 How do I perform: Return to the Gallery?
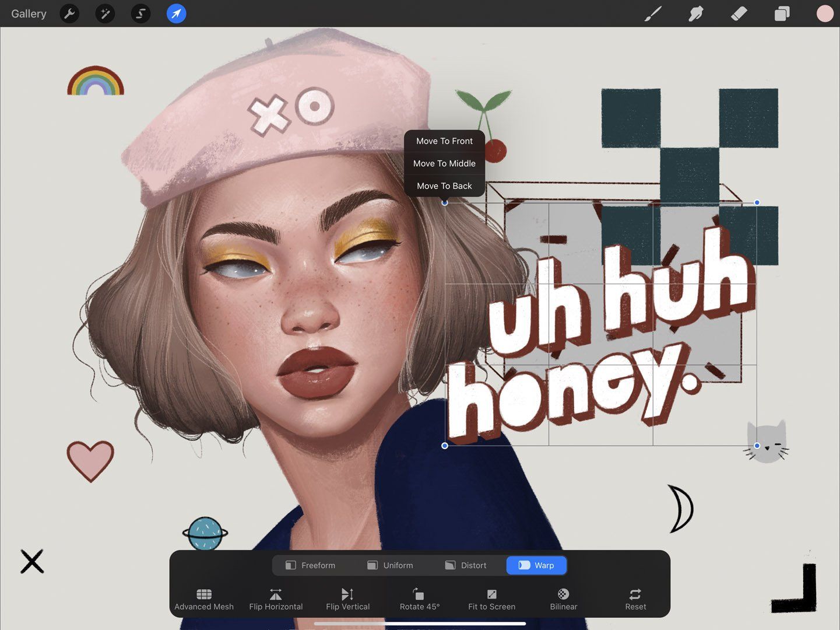[29, 13]
